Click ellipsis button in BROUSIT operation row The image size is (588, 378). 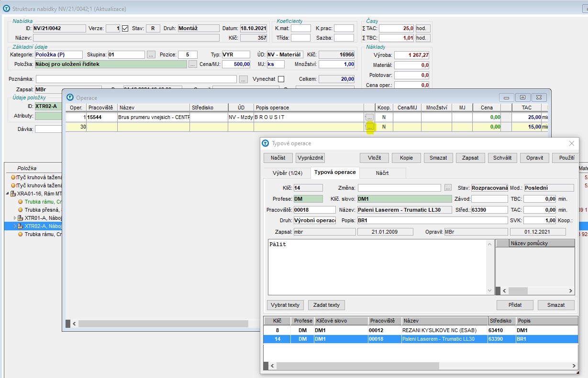click(369, 117)
